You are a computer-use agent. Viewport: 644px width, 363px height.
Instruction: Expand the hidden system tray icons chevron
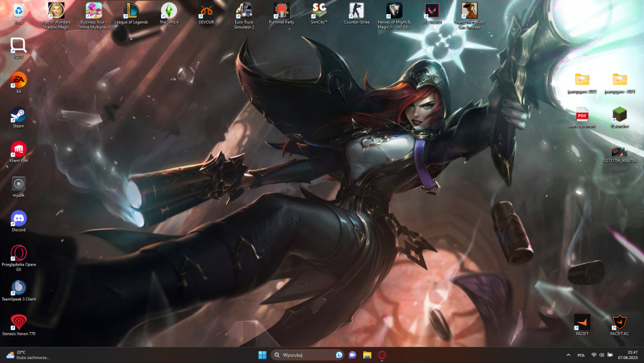point(569,355)
